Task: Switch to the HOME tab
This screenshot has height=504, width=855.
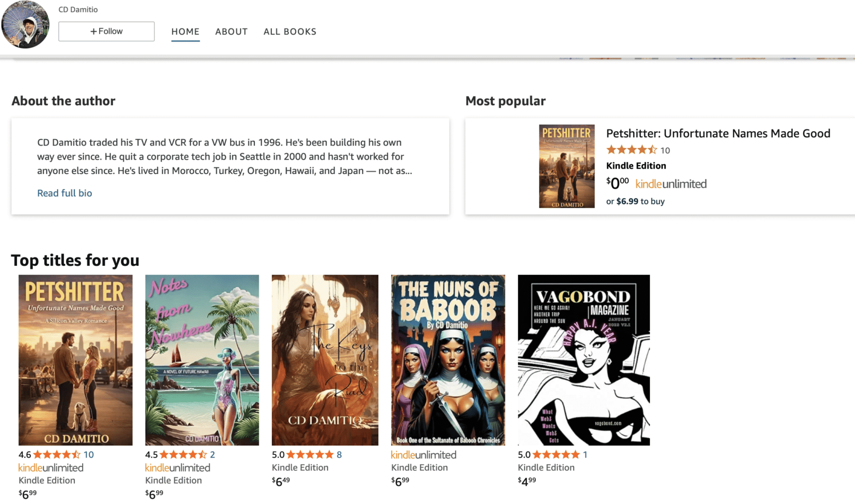Action: pos(186,32)
